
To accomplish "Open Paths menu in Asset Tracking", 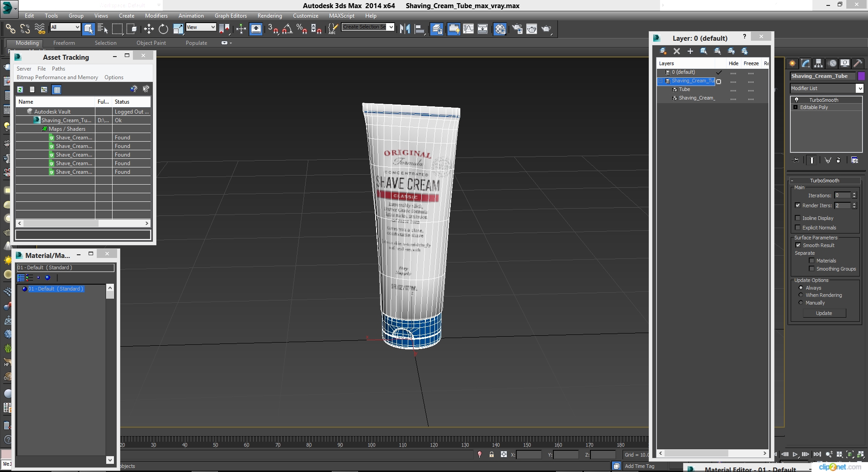I will pos(58,69).
